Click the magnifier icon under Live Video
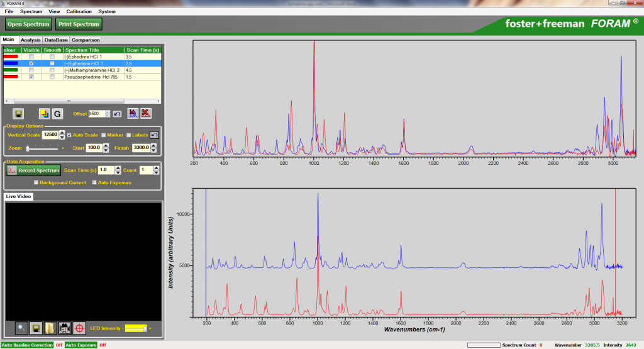The width and height of the screenshot is (644, 349). tap(21, 328)
